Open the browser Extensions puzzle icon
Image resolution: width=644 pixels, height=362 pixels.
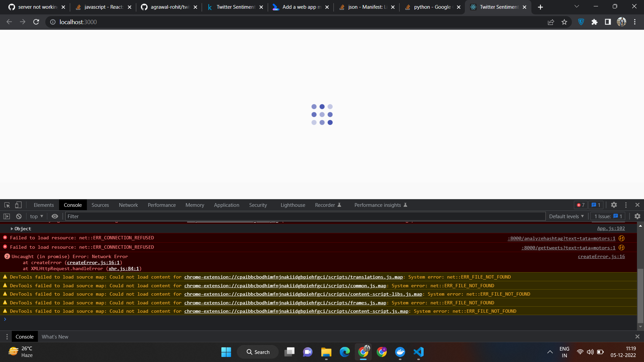point(595,22)
